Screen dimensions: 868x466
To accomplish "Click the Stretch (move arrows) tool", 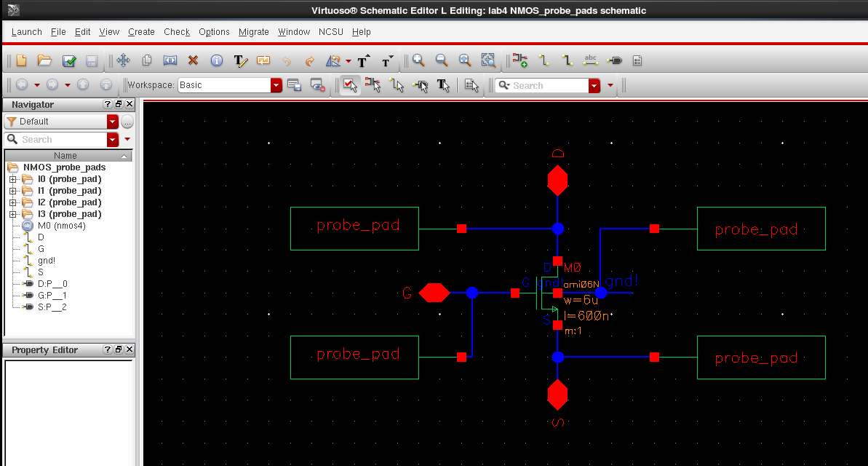I will point(123,61).
